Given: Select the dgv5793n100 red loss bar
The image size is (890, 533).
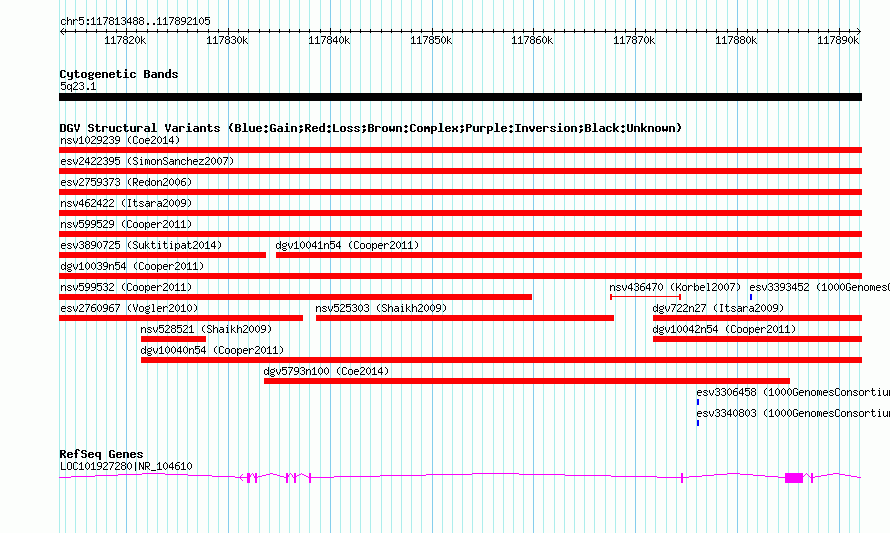Looking at the screenshot, I should click(527, 381).
